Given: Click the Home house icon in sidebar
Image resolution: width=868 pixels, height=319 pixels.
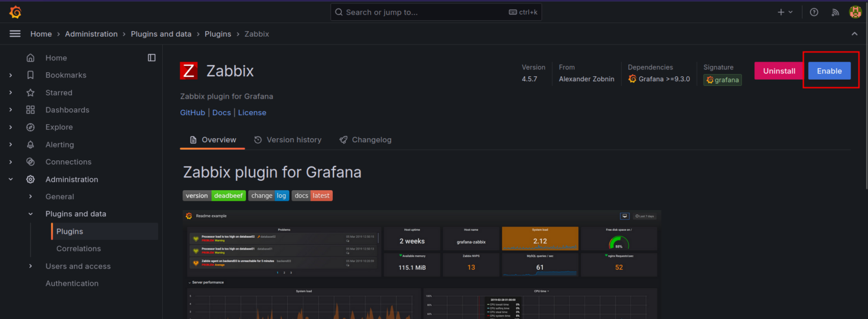Looking at the screenshot, I should coord(31,58).
